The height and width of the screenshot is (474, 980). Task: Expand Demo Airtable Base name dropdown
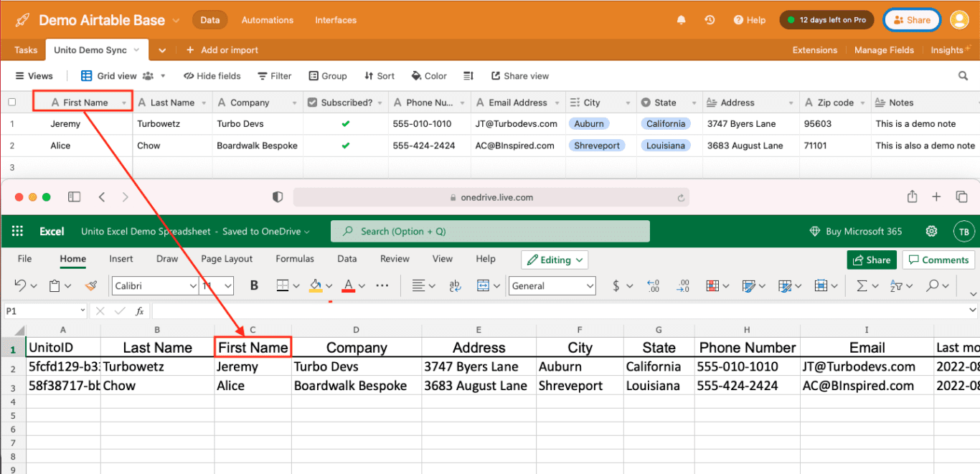click(x=176, y=21)
